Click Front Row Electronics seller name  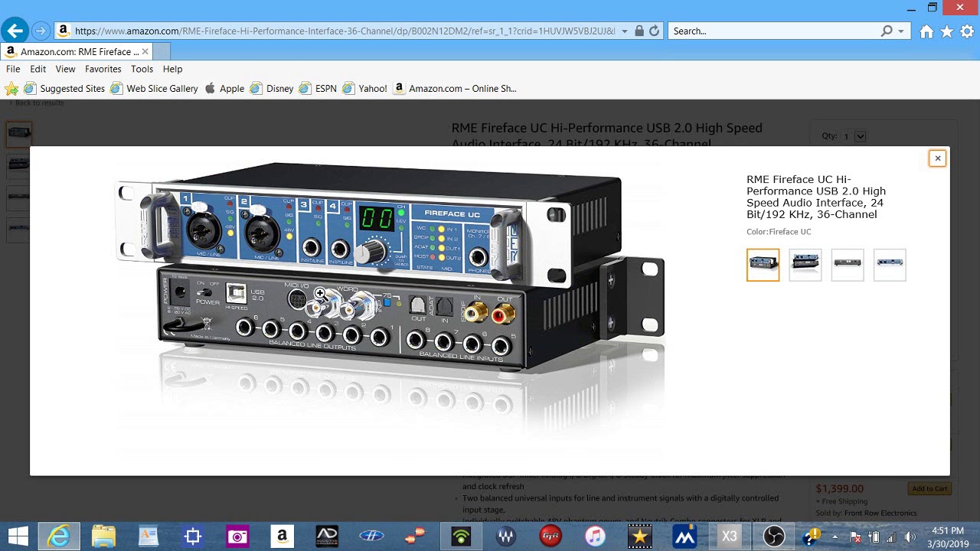(x=880, y=514)
